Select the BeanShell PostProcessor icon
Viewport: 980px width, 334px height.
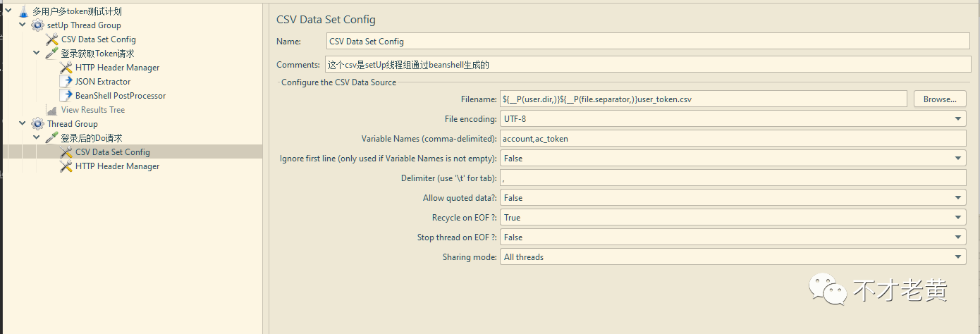[x=66, y=96]
